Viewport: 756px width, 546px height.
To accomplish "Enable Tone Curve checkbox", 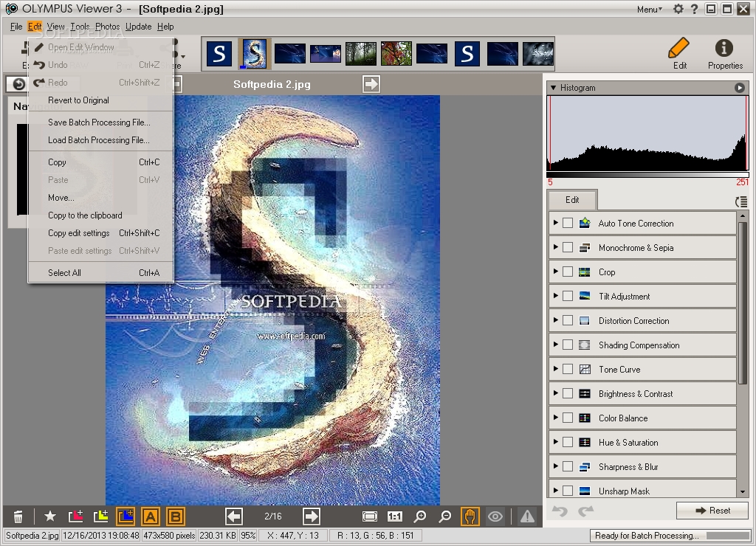I will click(568, 369).
